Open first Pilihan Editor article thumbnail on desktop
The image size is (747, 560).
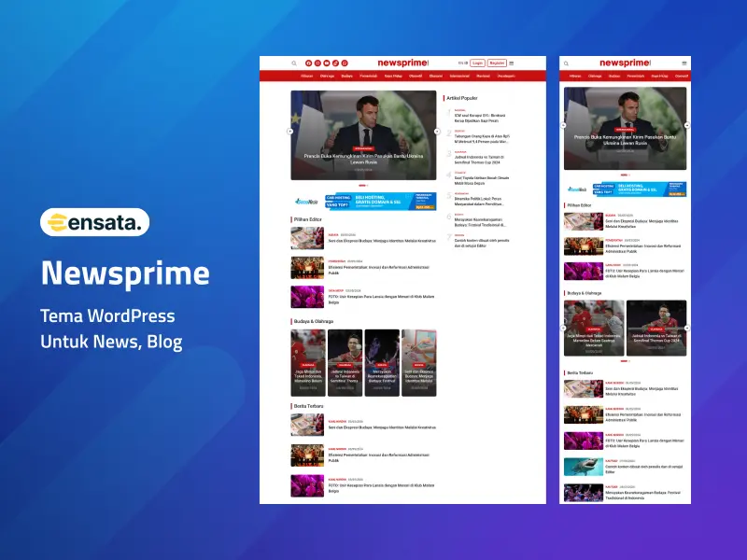[x=307, y=238]
